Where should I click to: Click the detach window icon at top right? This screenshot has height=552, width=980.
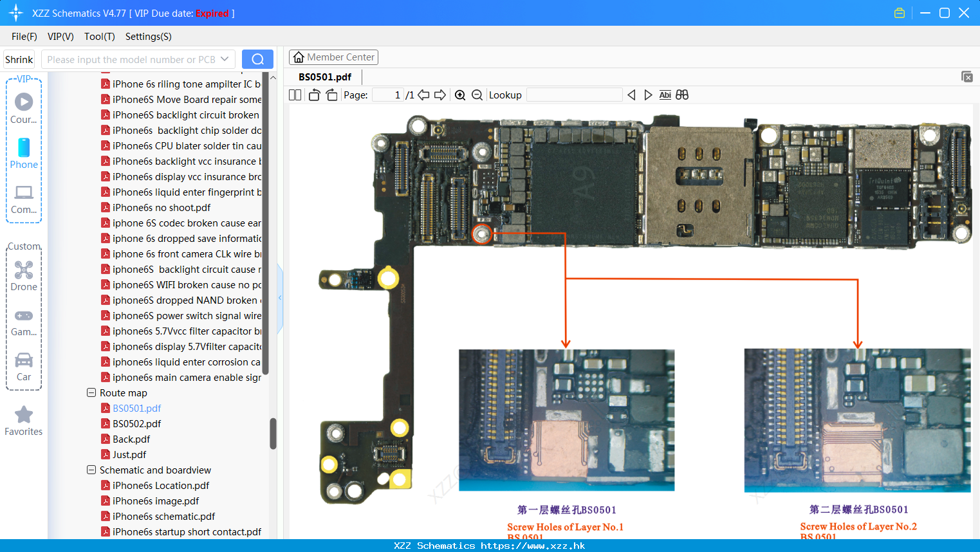967,77
